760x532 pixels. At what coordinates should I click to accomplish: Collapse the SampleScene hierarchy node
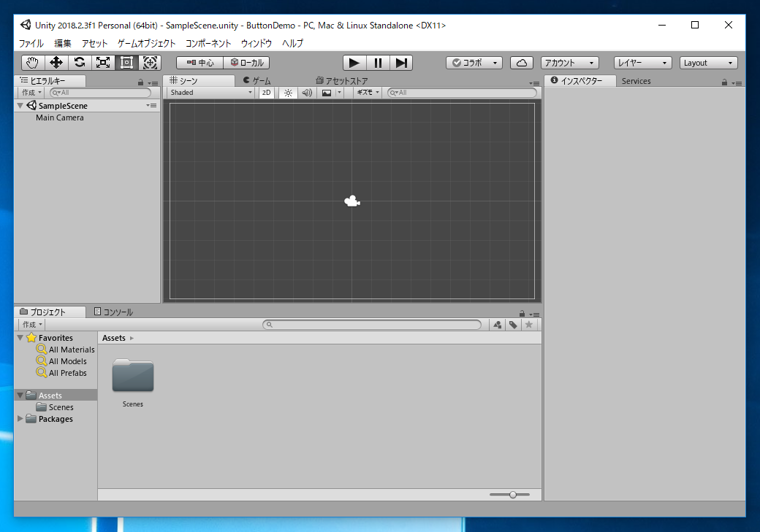[20, 105]
